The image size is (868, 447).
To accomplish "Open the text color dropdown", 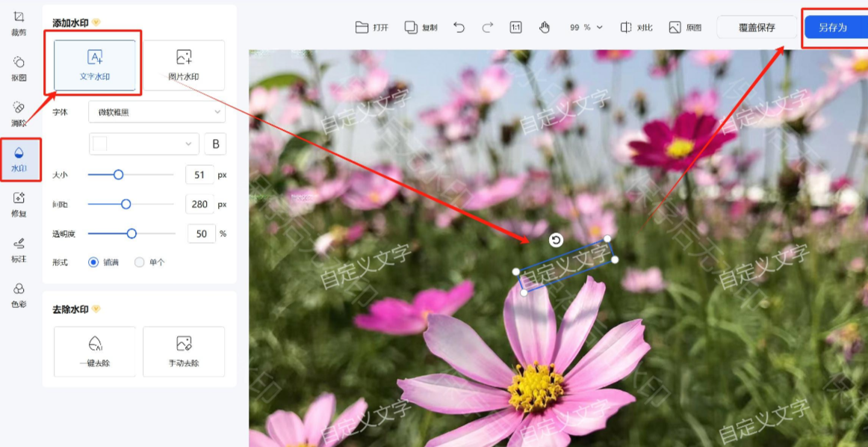I will tap(144, 144).
